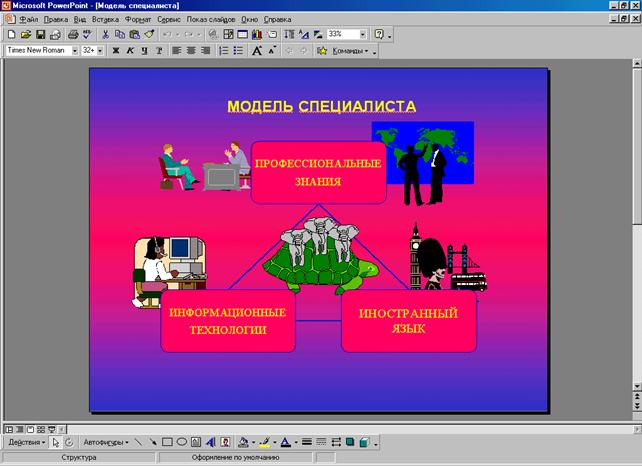Open the Показ слайдов menu
The width and height of the screenshot is (642, 466).
point(211,19)
